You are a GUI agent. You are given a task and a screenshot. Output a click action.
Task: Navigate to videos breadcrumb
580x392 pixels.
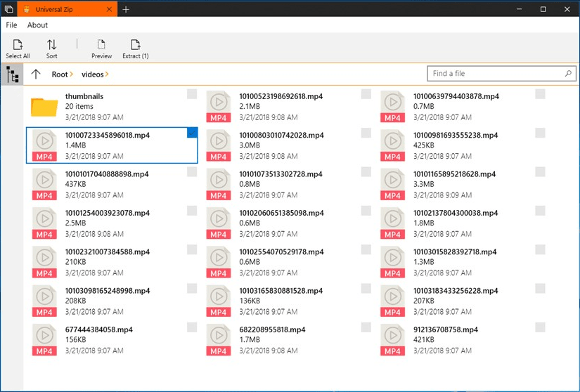[93, 74]
